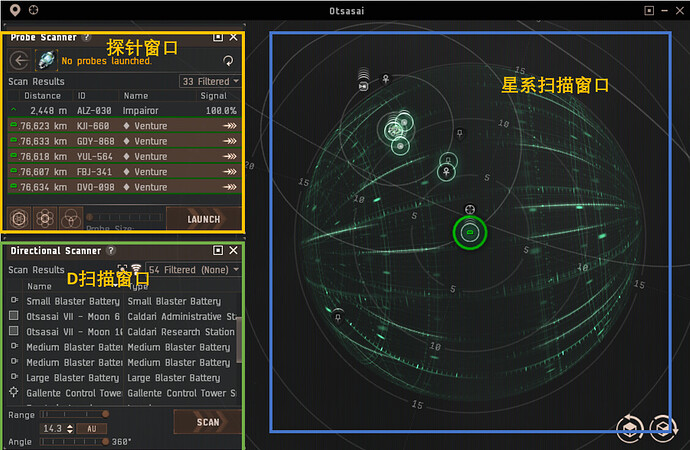Viewport: 690px width, 450px height.
Task: Click the back arrow in Probe Scanner
Action: tap(19, 60)
